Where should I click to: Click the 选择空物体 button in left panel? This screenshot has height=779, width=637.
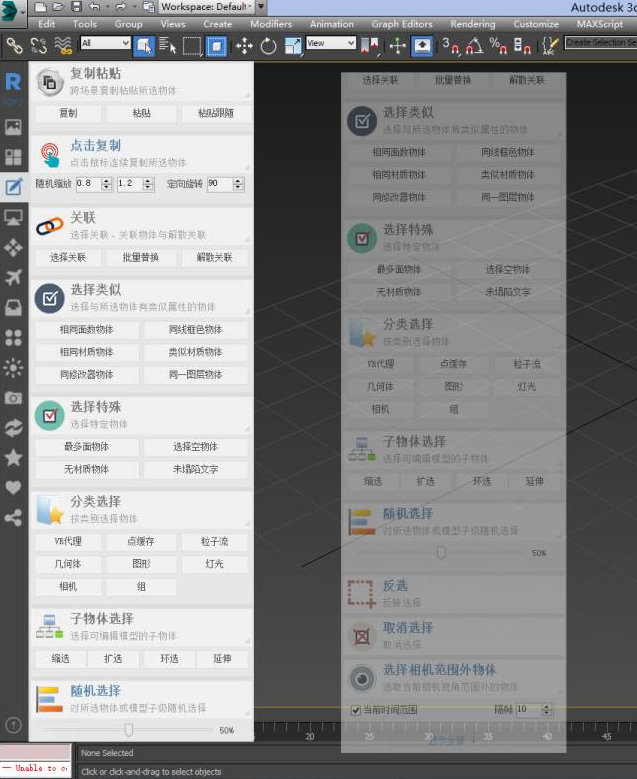point(196,447)
